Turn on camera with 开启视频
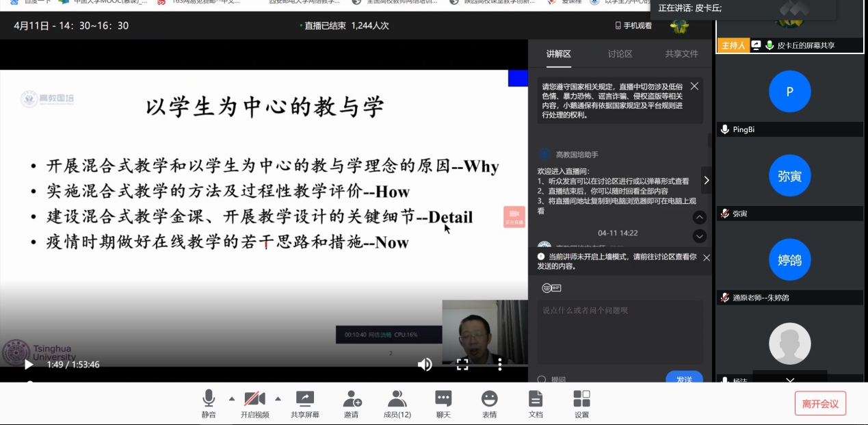This screenshot has height=425, width=868. pyautogui.click(x=254, y=403)
